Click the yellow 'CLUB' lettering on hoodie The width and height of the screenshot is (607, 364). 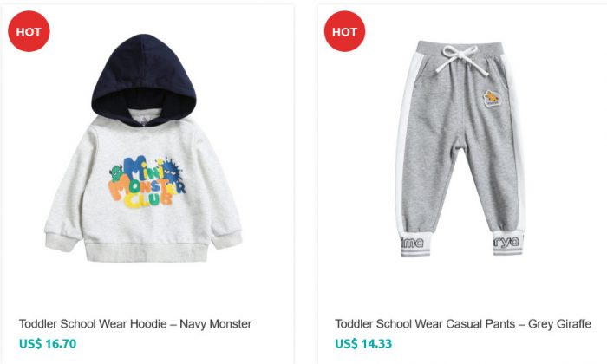147,200
